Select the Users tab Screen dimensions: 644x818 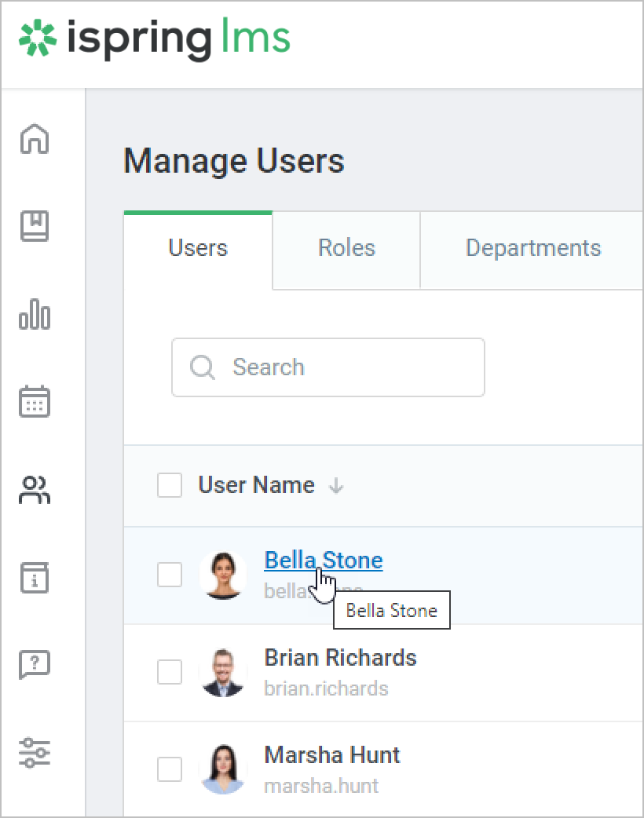198,249
